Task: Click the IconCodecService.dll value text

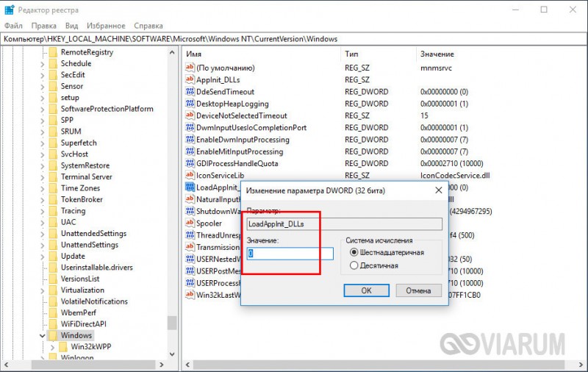Action: point(455,176)
